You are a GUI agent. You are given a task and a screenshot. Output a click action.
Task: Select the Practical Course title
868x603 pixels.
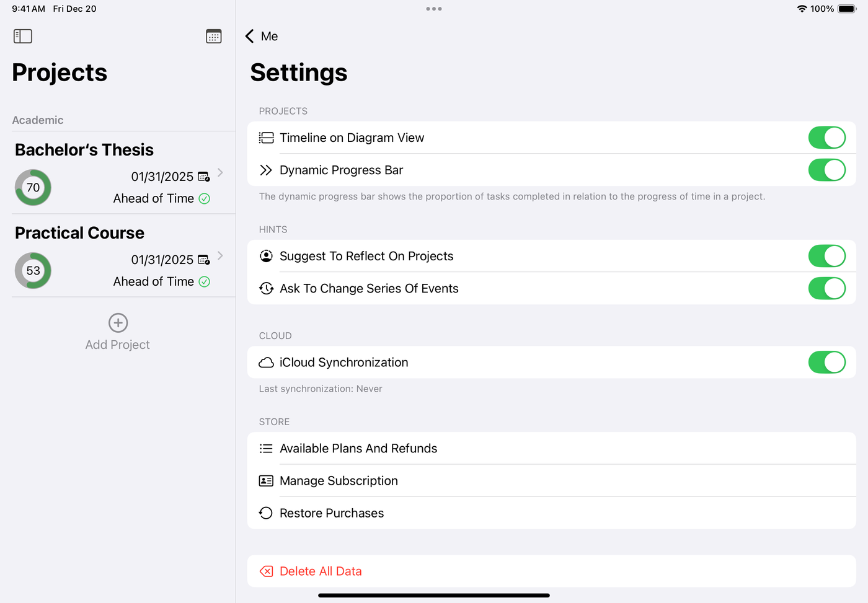coord(79,233)
